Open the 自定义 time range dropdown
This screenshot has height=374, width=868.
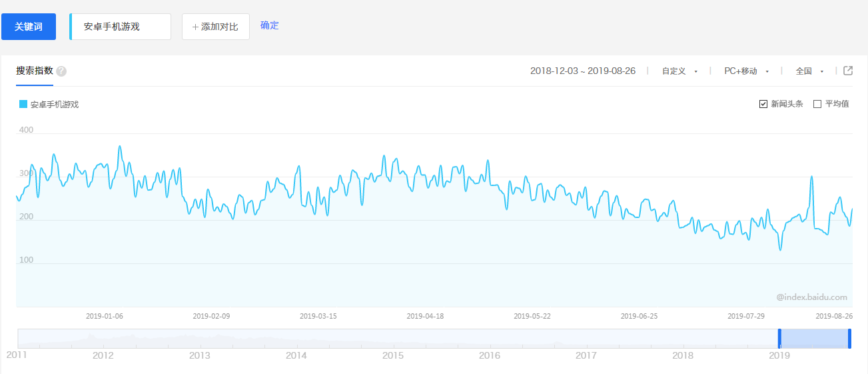(679, 71)
